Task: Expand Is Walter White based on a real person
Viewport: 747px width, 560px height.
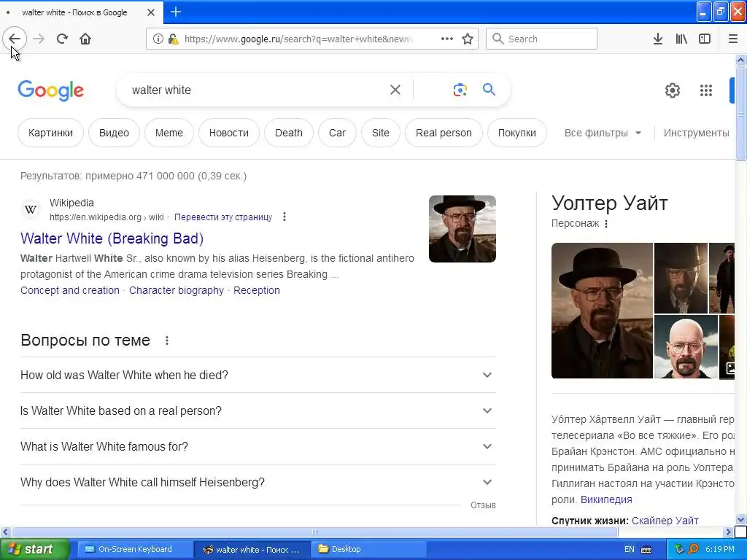Action: [258, 411]
